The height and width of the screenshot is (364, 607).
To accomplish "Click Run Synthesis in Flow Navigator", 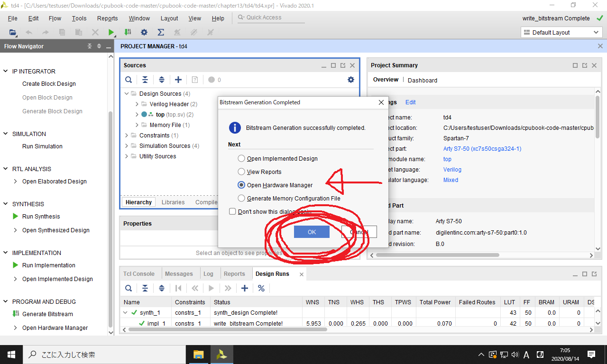I will (41, 216).
